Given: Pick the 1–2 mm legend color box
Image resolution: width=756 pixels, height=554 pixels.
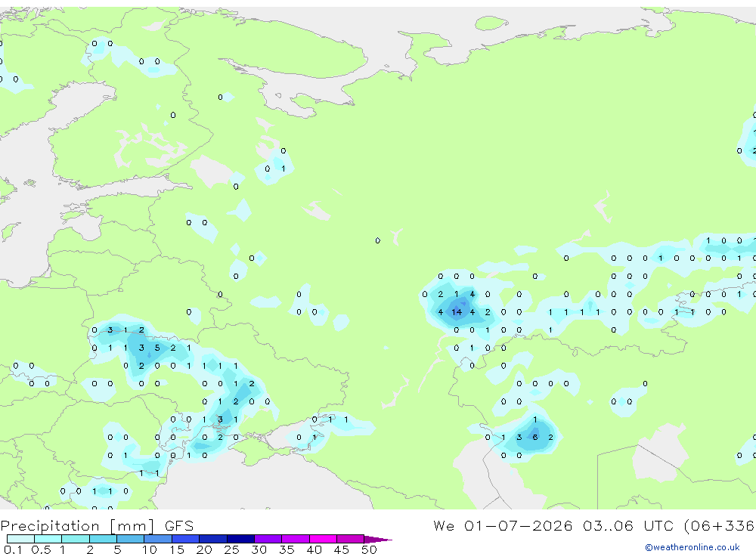Looking at the screenshot, I should 76,539.
